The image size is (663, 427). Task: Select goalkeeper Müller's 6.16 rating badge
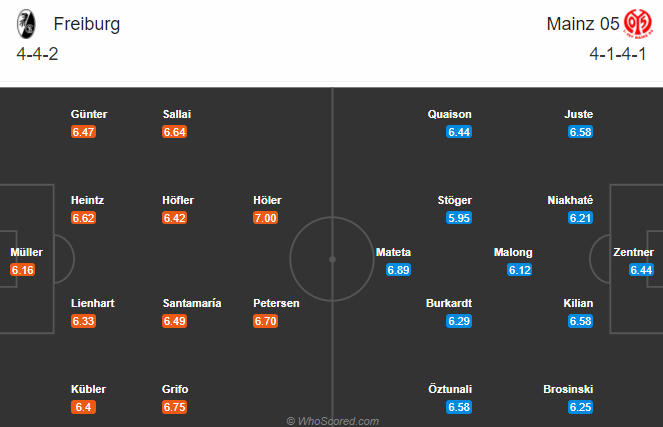[x=23, y=270]
